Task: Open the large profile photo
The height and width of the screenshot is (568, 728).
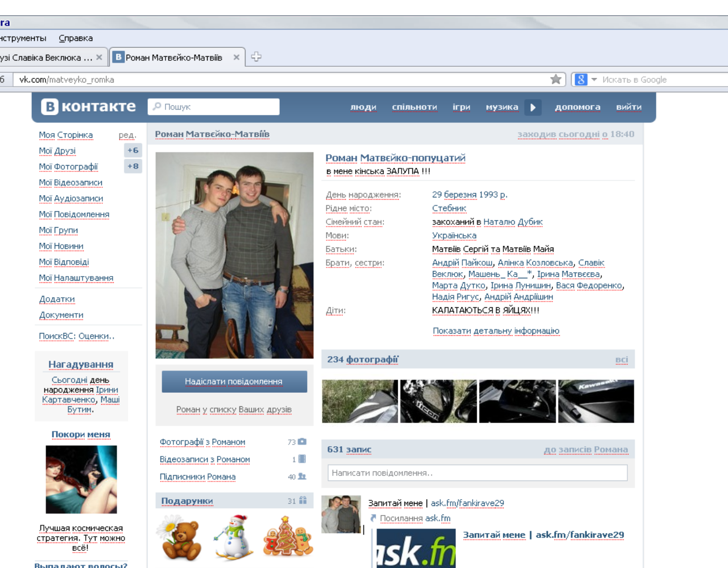Action: click(x=234, y=255)
